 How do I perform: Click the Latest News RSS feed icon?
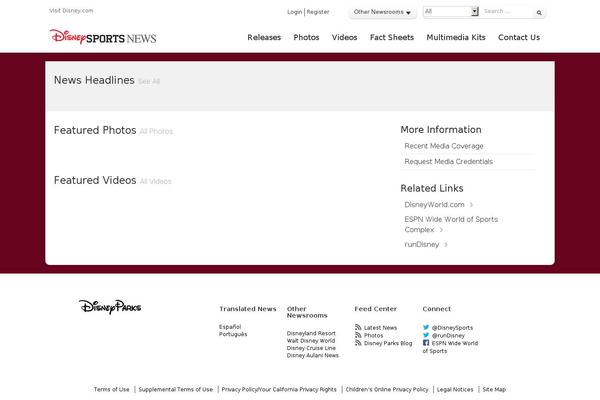pos(358,327)
